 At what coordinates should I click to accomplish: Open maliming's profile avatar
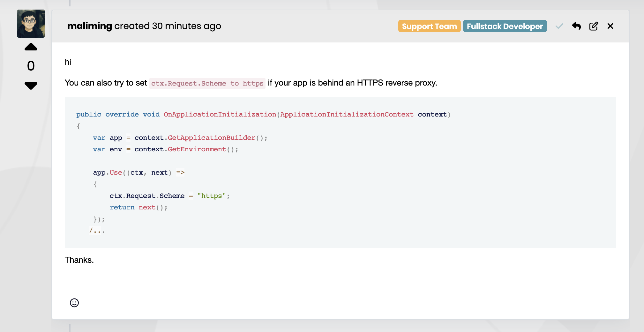click(x=31, y=24)
